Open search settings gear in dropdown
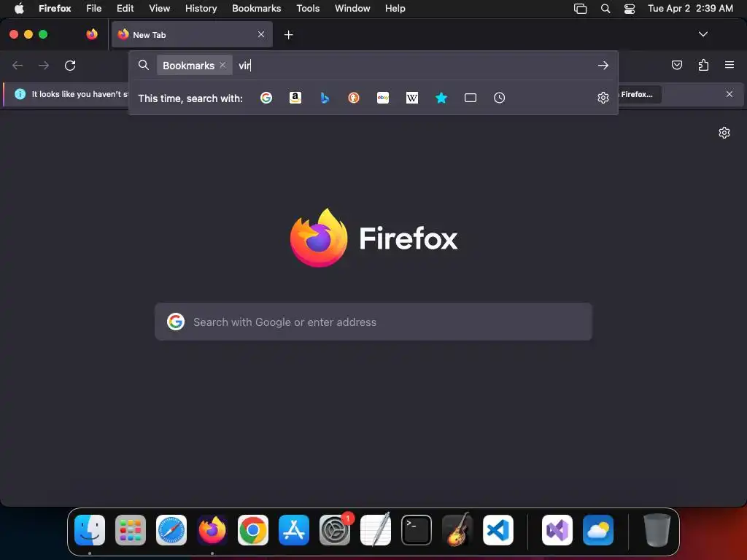Screen dimensions: 747x560 [603, 98]
